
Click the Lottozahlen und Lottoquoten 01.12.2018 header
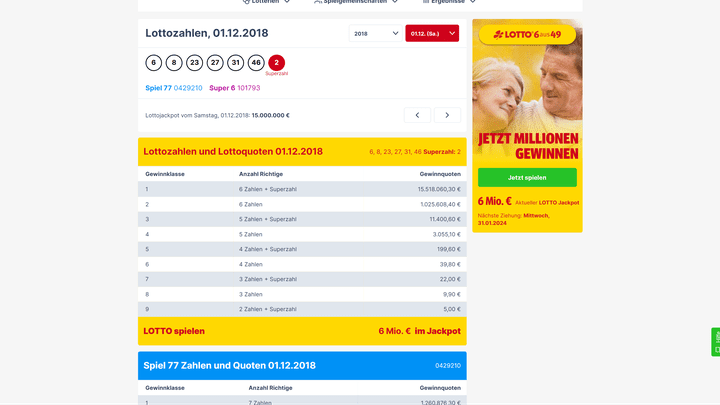pos(233,152)
